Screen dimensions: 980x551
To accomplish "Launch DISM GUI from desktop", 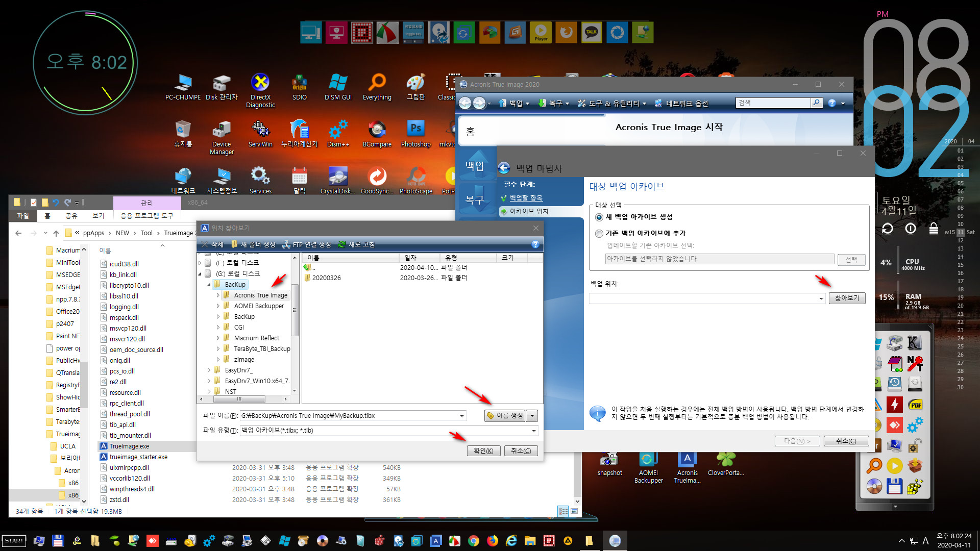I will click(x=338, y=87).
